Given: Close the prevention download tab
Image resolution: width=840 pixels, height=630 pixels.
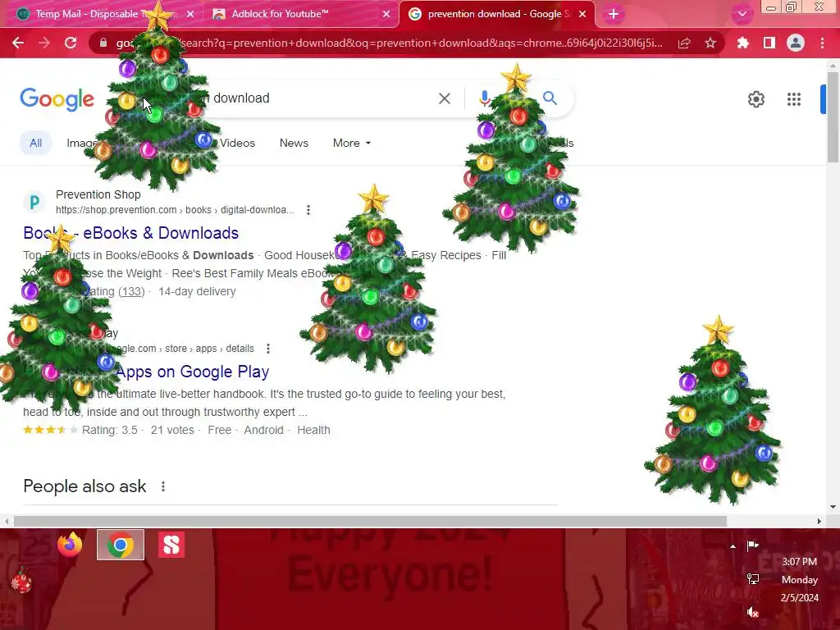Looking at the screenshot, I should (582, 14).
